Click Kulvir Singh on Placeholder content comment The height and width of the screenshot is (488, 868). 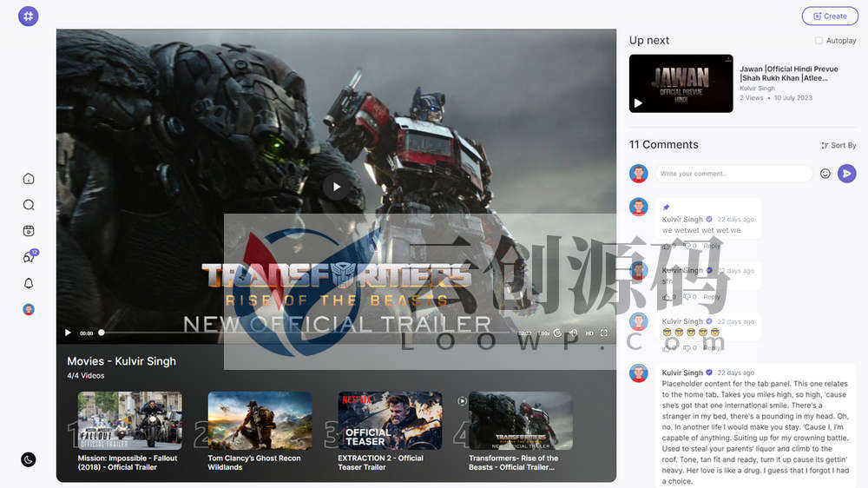682,373
